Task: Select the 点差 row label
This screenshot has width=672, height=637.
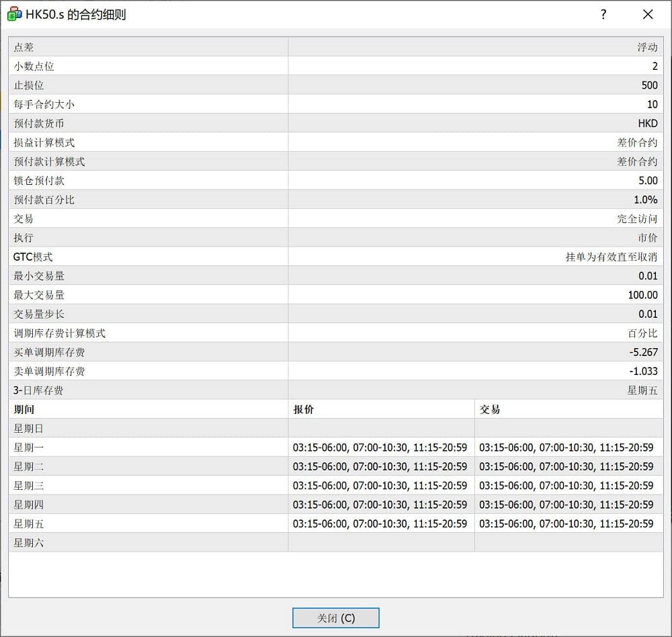Action: pos(24,47)
